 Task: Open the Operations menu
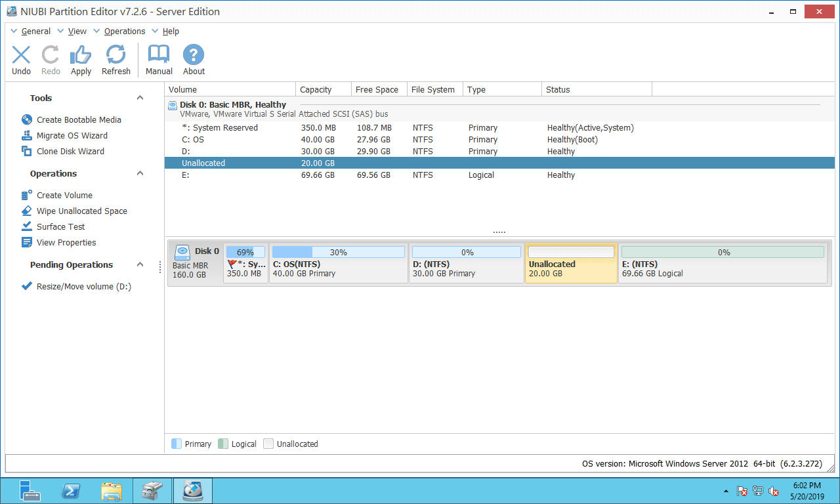[124, 31]
